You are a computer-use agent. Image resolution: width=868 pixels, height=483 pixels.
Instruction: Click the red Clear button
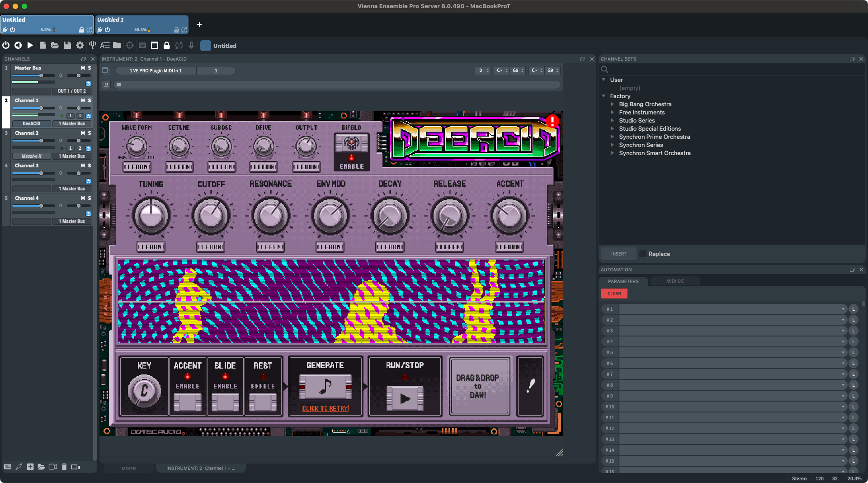[x=614, y=294]
